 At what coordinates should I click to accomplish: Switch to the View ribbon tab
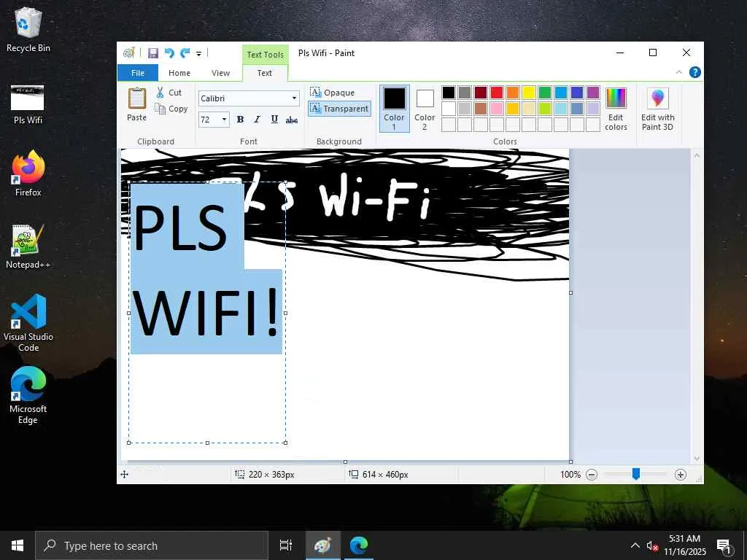220,73
